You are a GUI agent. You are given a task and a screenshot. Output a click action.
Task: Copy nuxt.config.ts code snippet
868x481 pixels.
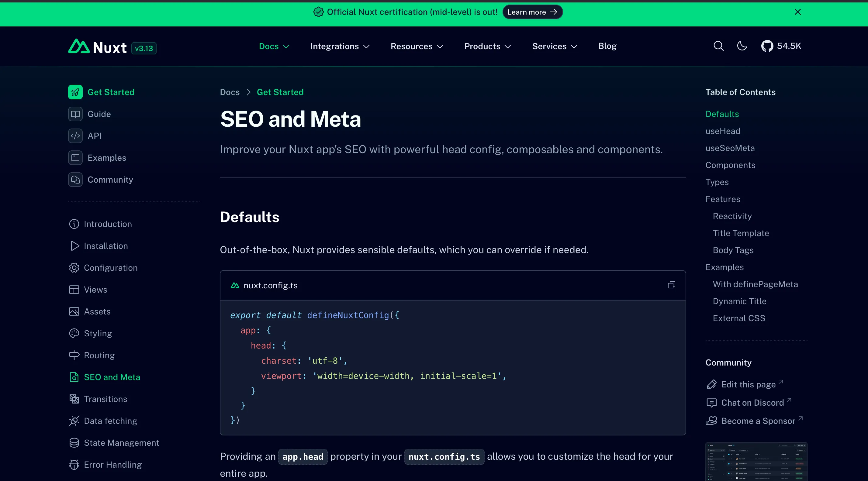coord(671,285)
